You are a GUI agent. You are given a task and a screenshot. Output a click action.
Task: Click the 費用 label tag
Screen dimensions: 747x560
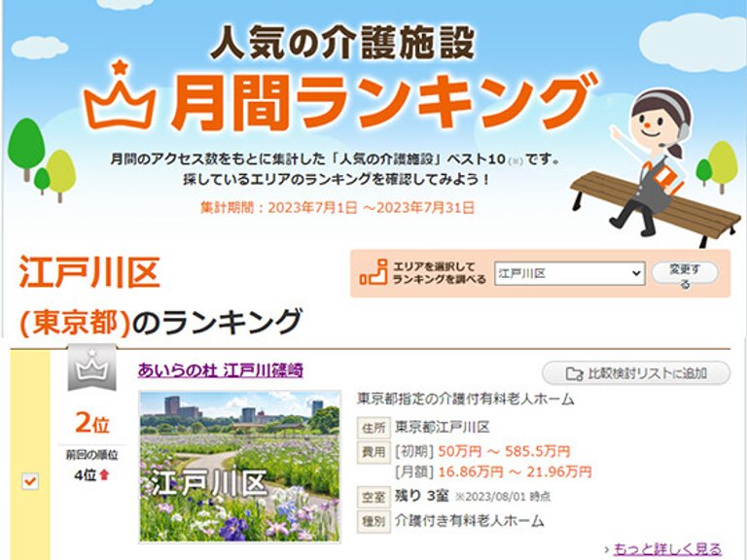click(x=373, y=451)
